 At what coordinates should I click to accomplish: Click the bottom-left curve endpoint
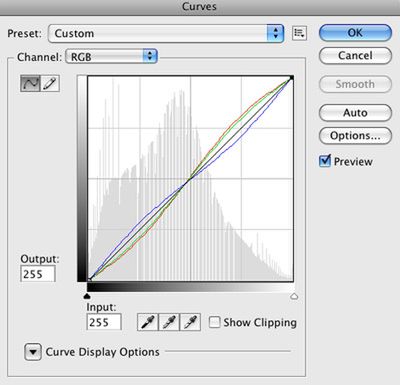coord(89,279)
